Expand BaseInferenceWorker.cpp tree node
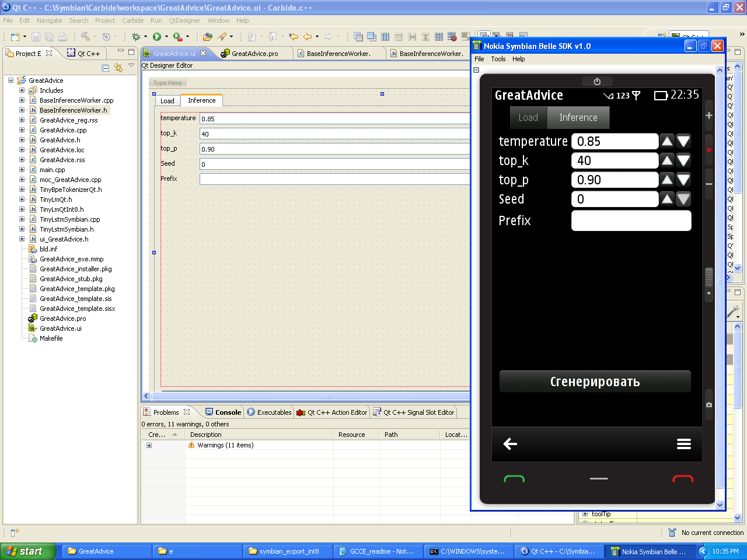This screenshot has height=560, width=747. coord(22,100)
